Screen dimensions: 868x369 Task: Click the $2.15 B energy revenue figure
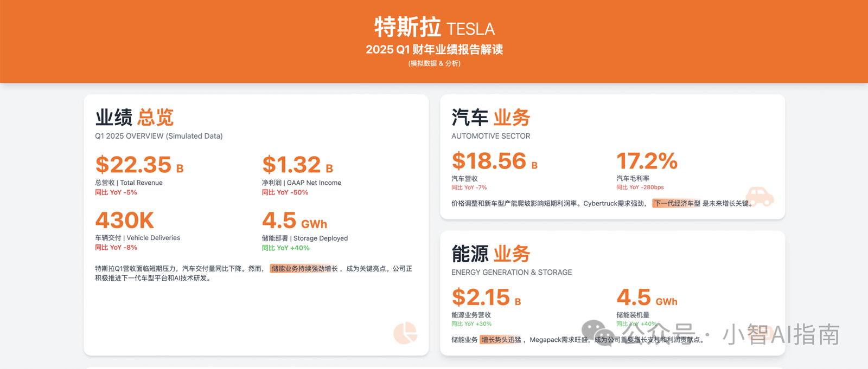[x=486, y=297]
